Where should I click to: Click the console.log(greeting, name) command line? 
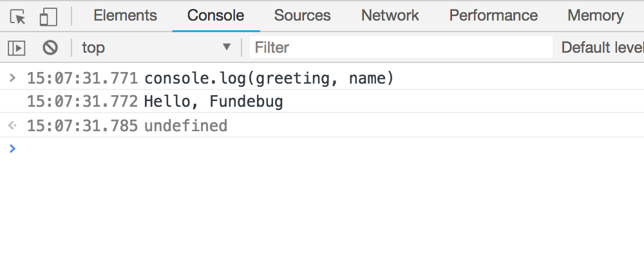click(x=269, y=78)
